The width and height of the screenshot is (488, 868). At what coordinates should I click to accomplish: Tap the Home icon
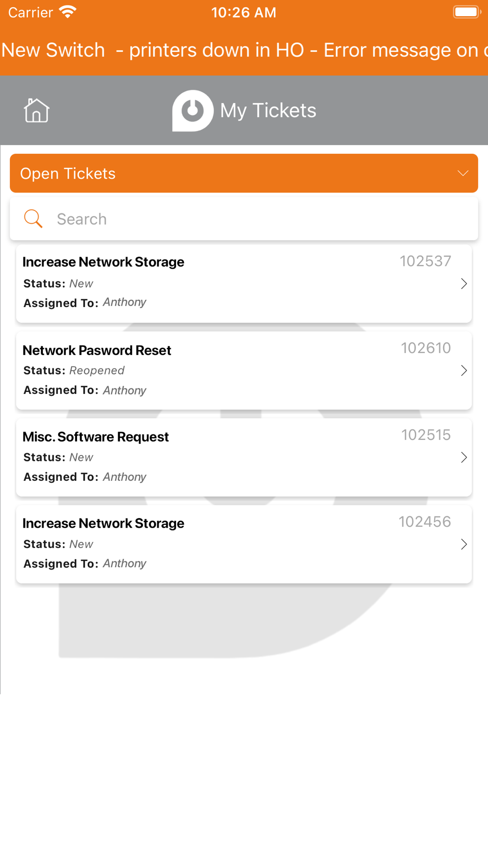coord(37,110)
